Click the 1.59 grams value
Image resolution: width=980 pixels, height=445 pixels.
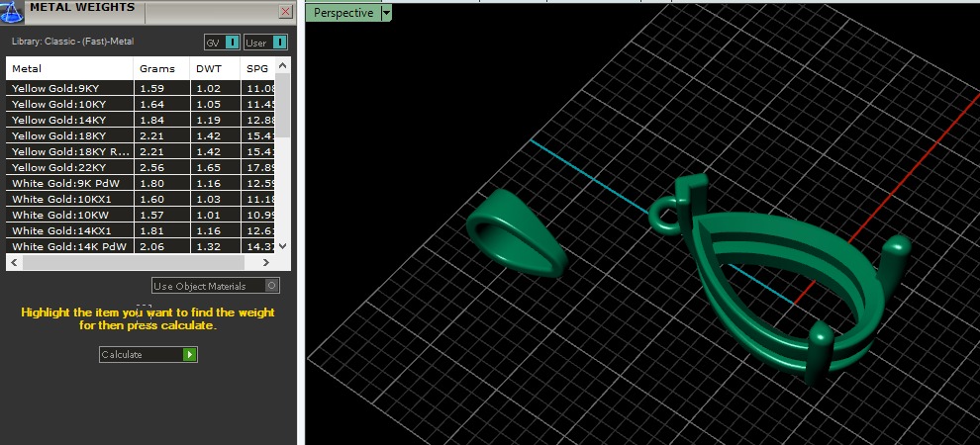(x=151, y=88)
